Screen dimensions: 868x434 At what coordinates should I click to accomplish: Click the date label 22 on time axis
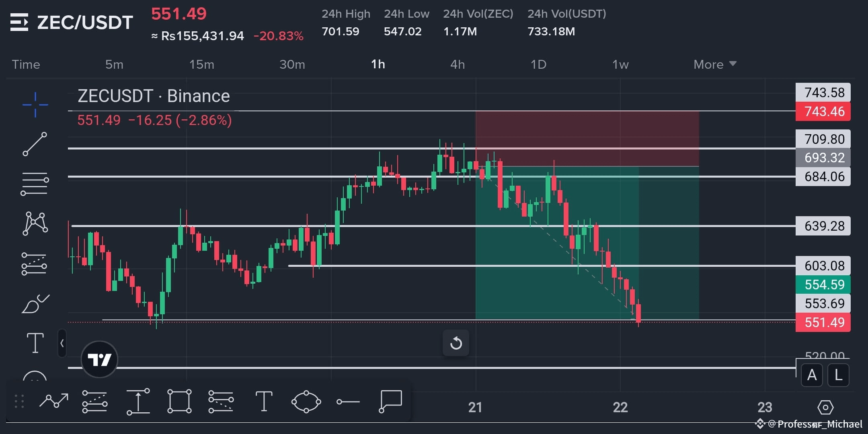click(620, 407)
